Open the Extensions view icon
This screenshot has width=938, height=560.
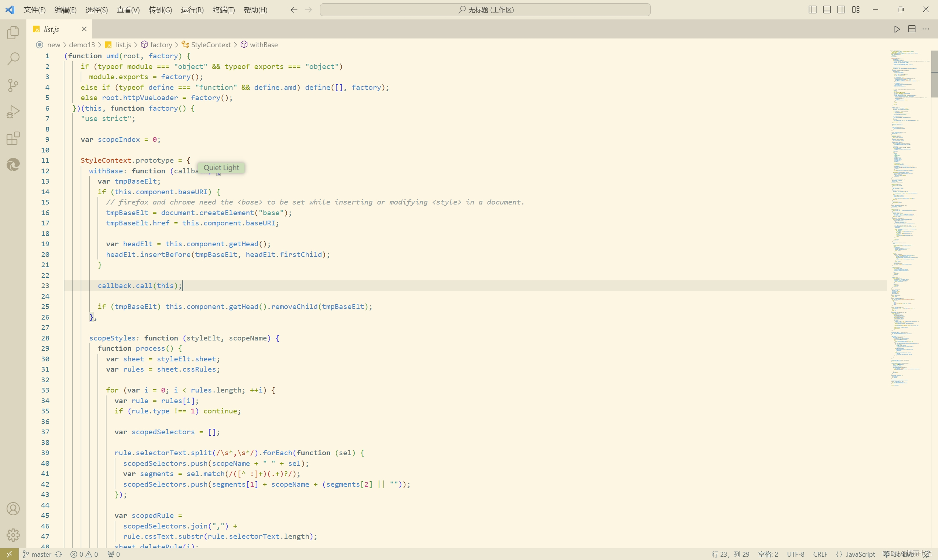pyautogui.click(x=13, y=138)
